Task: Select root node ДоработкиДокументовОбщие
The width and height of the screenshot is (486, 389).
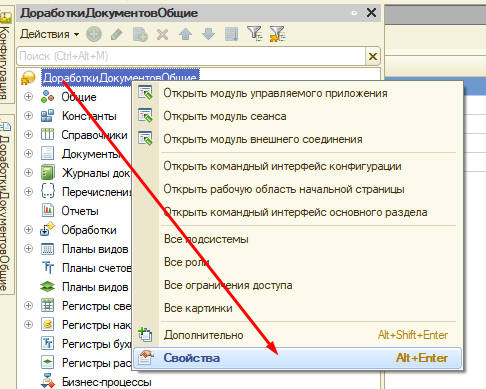Action: point(120,78)
